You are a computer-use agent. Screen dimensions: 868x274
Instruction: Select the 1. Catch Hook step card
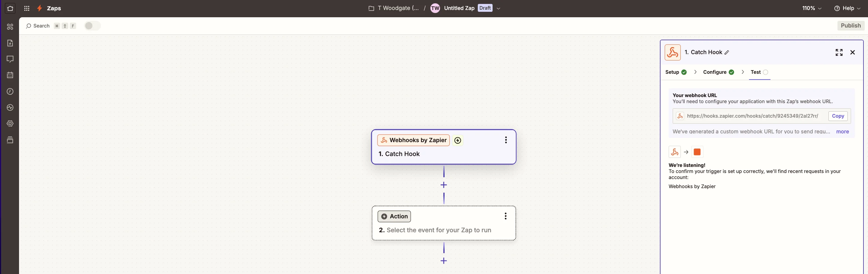pos(444,147)
